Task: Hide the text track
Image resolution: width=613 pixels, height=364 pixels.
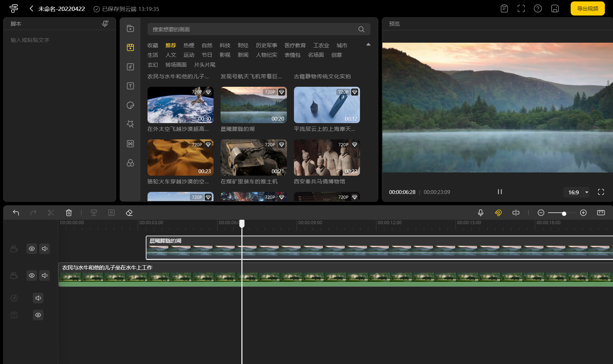Action: pyautogui.click(x=38, y=315)
